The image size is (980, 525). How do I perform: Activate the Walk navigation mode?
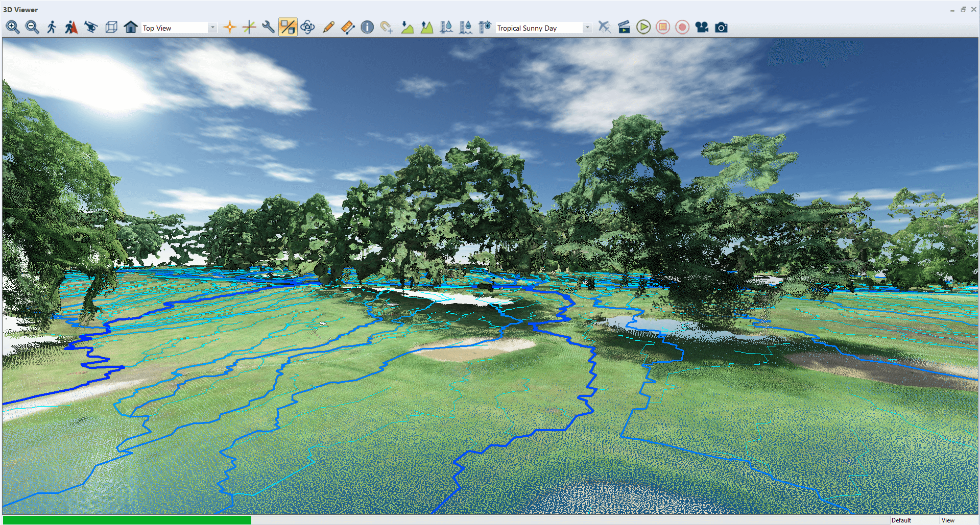51,27
